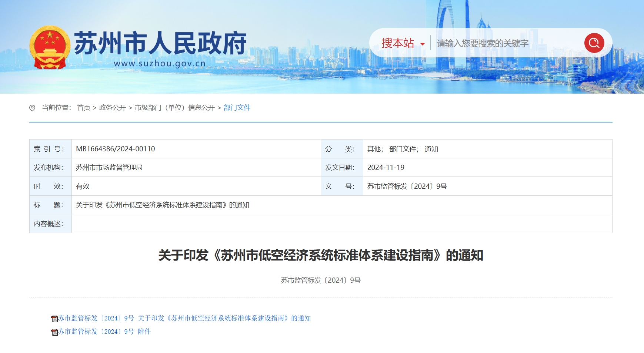Viewport: 644px width, 353px height.
Task: Click PDF icon beside the 附件 attachment
Action: tap(54, 332)
